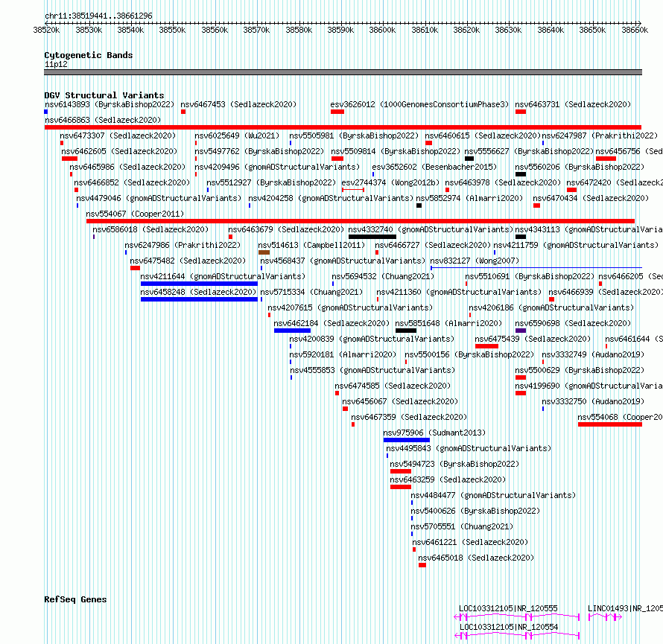Open the esv3652602 (Besenbacher2015) label
This screenshot has height=644, width=663.
click(434, 167)
